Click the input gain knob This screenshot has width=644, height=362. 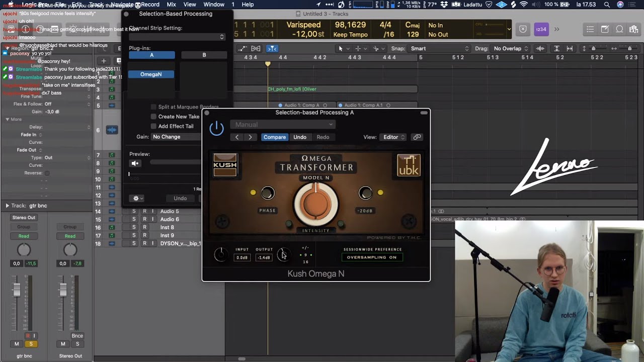pyautogui.click(x=220, y=254)
